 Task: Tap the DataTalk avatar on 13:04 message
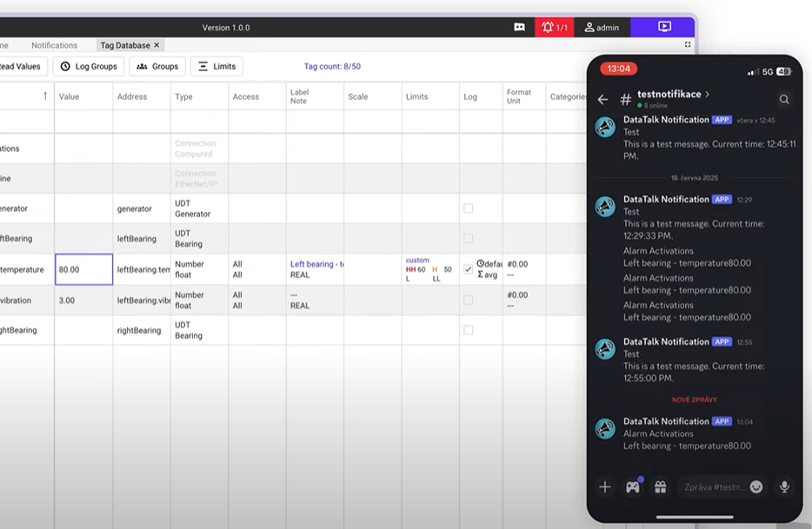click(x=605, y=428)
